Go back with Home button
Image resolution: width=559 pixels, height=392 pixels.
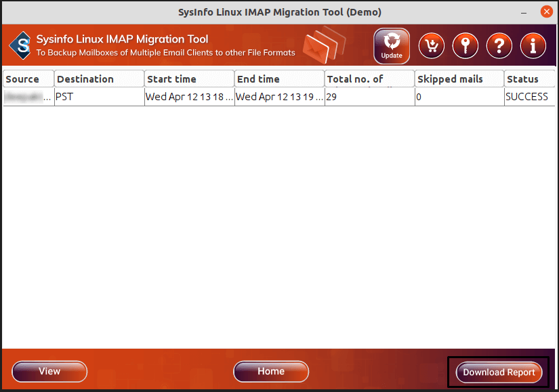click(271, 371)
